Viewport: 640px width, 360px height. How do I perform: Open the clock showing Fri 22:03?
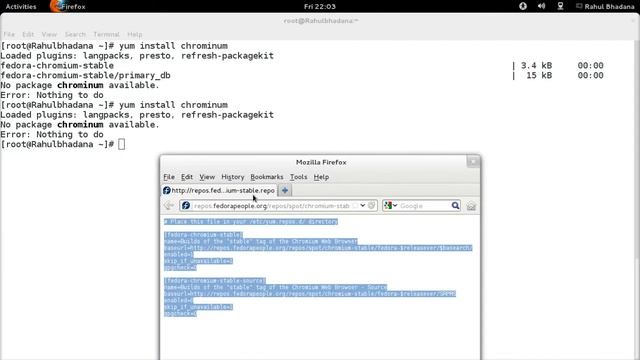(x=320, y=7)
